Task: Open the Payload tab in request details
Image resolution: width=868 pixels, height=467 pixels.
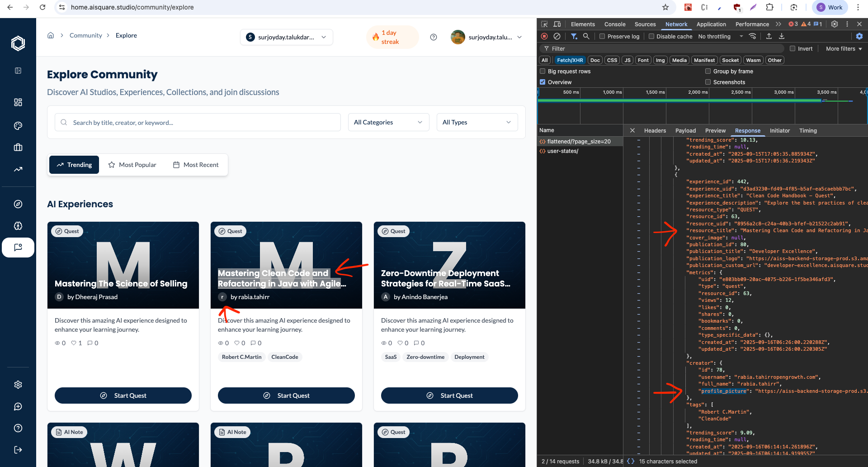Action: (685, 130)
